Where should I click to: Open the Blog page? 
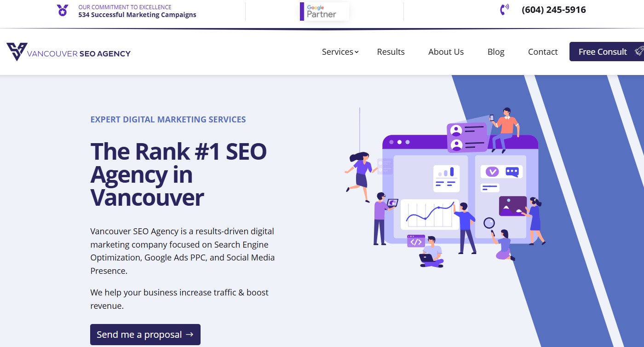pos(495,52)
